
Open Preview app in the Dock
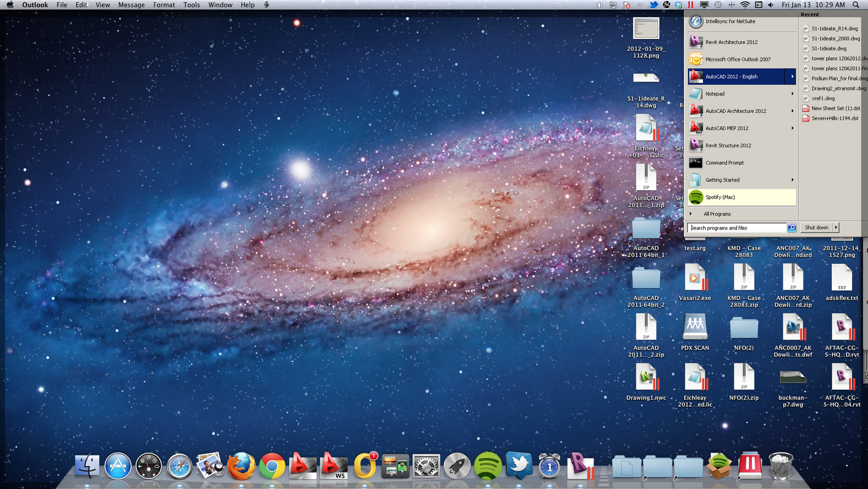coord(210,466)
